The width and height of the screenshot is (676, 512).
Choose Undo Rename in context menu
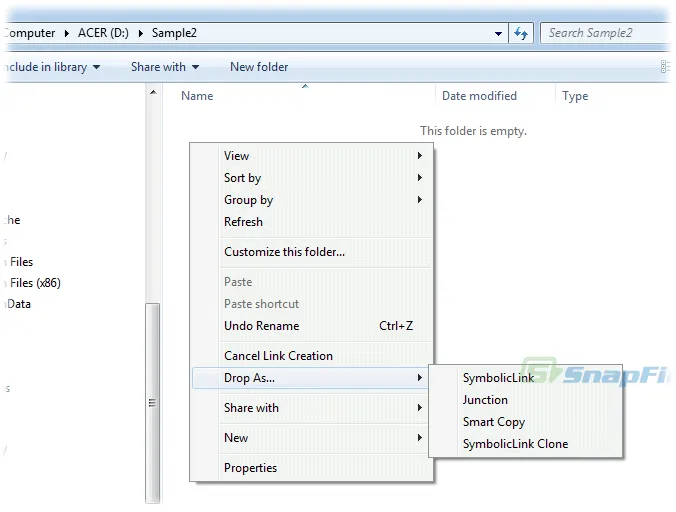click(x=311, y=326)
